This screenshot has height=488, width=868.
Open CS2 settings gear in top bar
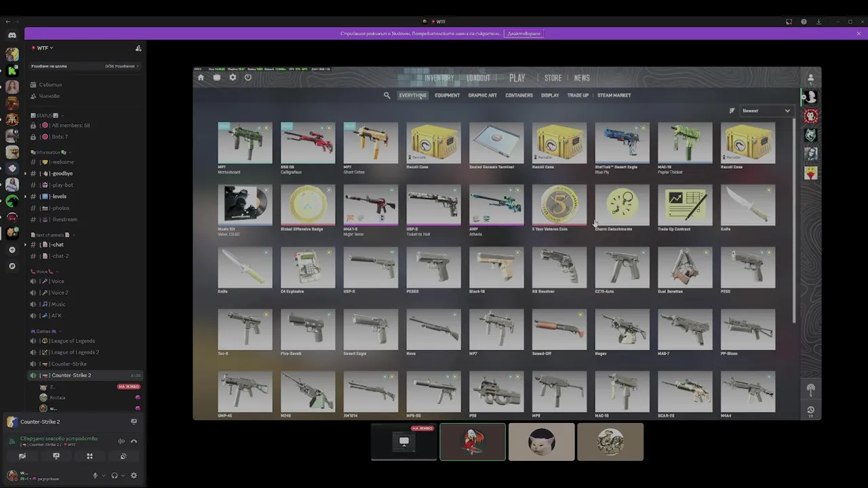click(x=233, y=77)
